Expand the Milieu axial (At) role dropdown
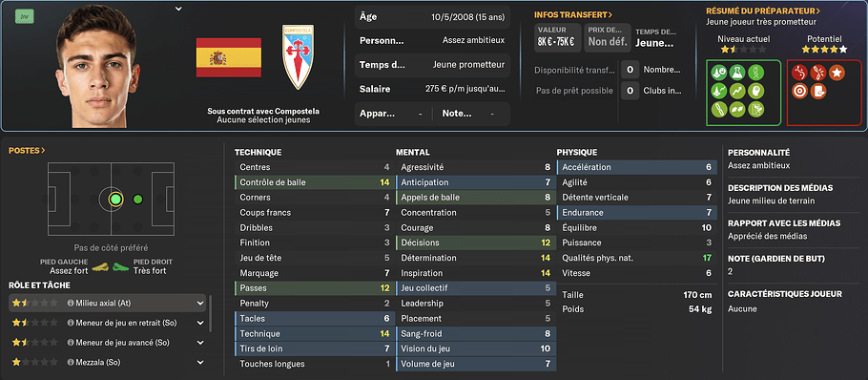868x380 pixels. click(199, 303)
